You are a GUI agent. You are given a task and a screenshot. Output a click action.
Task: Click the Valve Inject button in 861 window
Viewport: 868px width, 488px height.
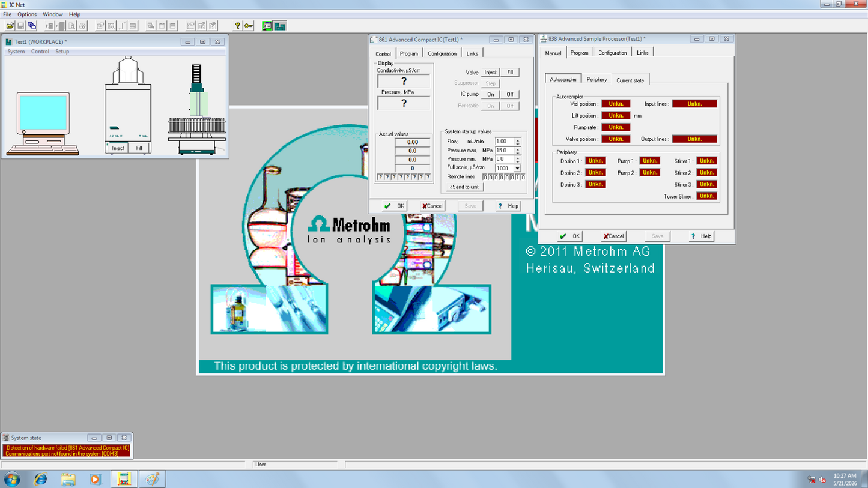(x=491, y=72)
